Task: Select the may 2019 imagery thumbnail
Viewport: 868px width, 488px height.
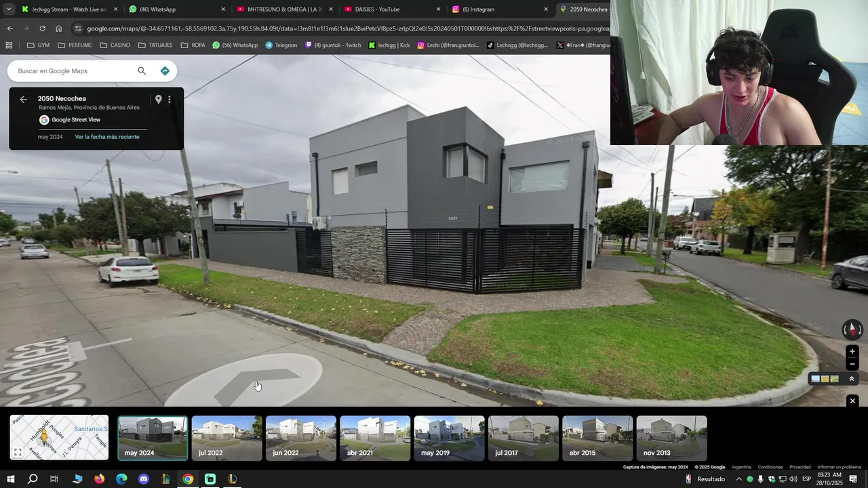Action: [x=449, y=439]
